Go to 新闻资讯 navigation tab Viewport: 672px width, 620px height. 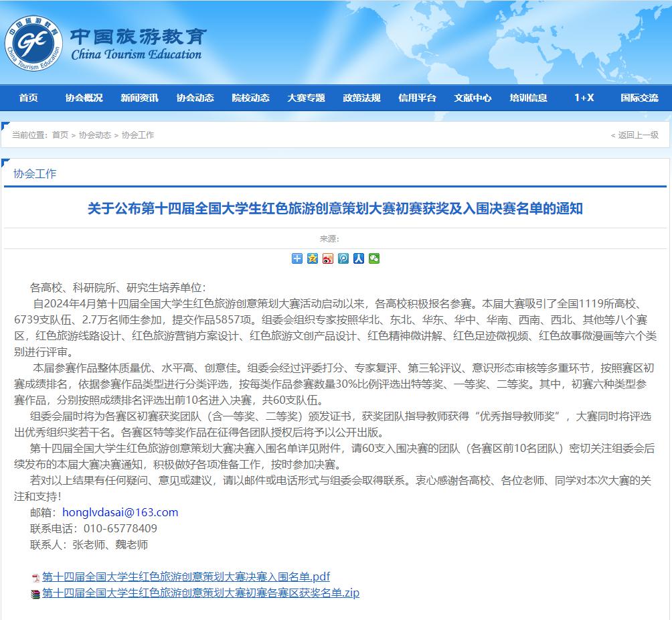[x=140, y=98]
